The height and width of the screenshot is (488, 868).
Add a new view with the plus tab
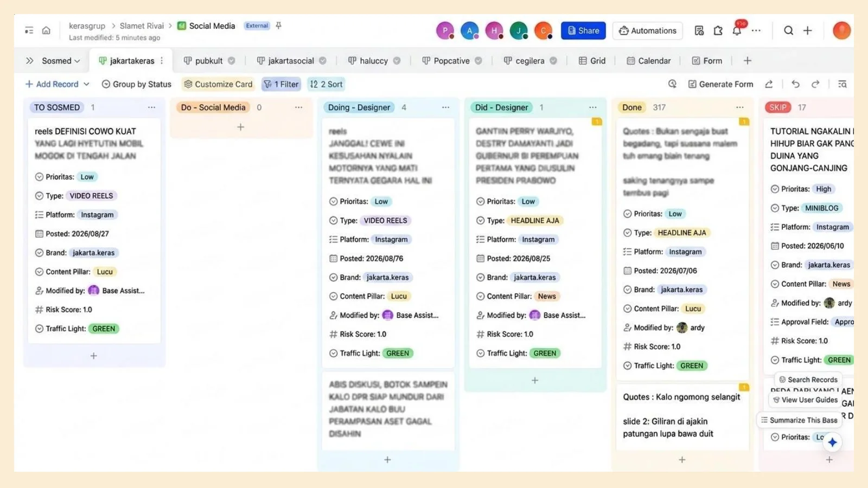748,61
